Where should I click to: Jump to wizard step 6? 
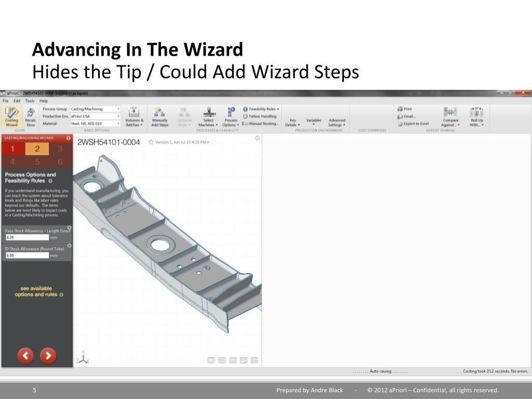pyautogui.click(x=60, y=162)
